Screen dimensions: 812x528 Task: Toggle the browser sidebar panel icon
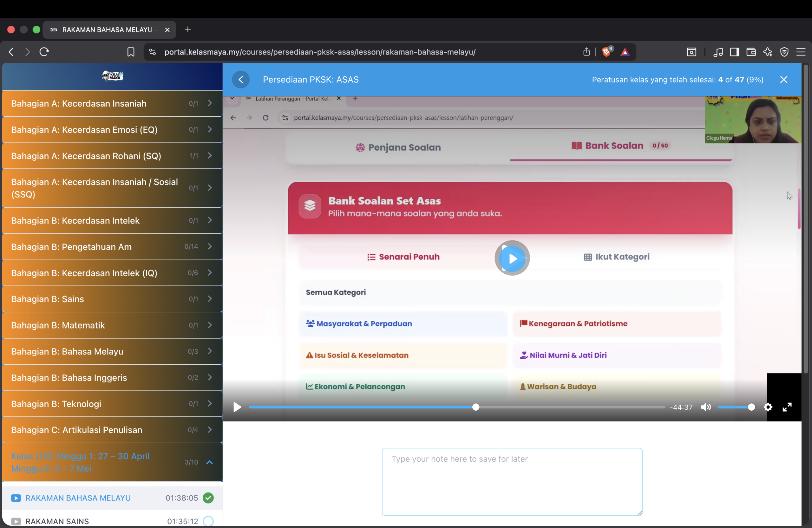coord(735,52)
